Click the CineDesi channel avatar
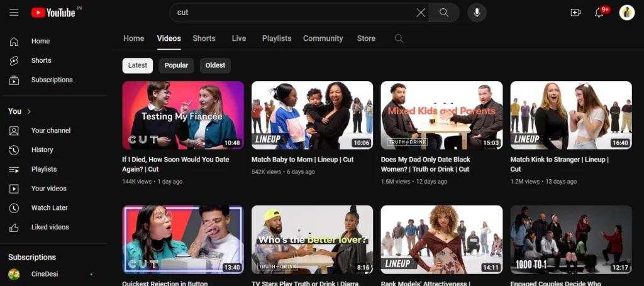The image size is (644, 286). 14,274
